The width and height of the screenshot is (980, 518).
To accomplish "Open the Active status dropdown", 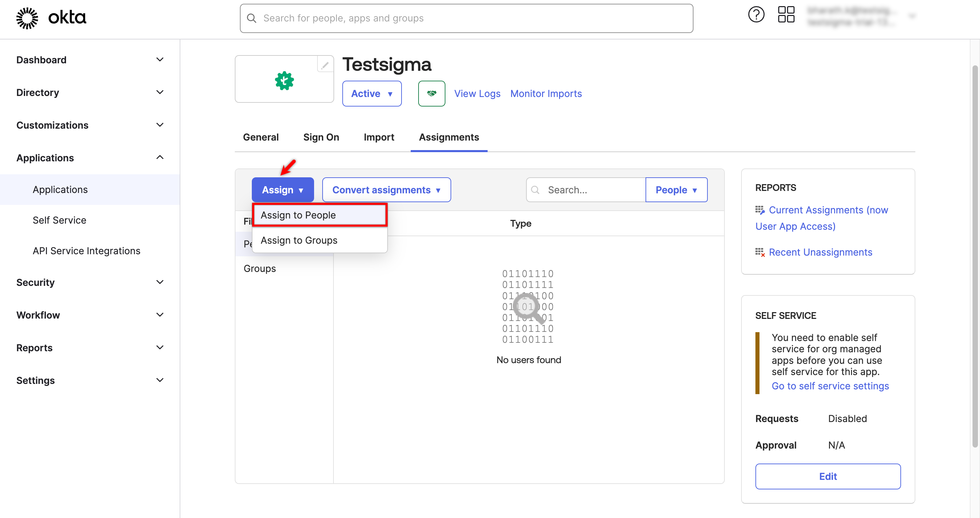I will tap(372, 94).
